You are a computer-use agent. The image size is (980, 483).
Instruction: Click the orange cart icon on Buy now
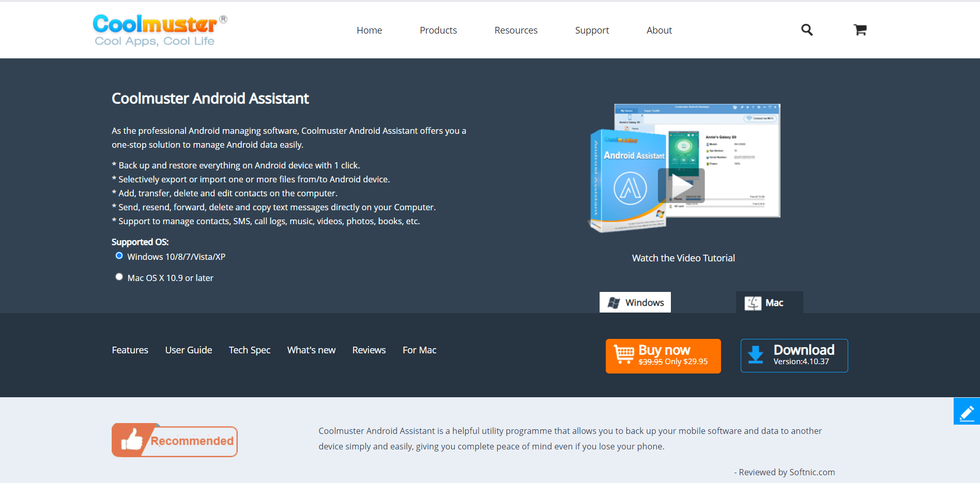pyautogui.click(x=624, y=354)
